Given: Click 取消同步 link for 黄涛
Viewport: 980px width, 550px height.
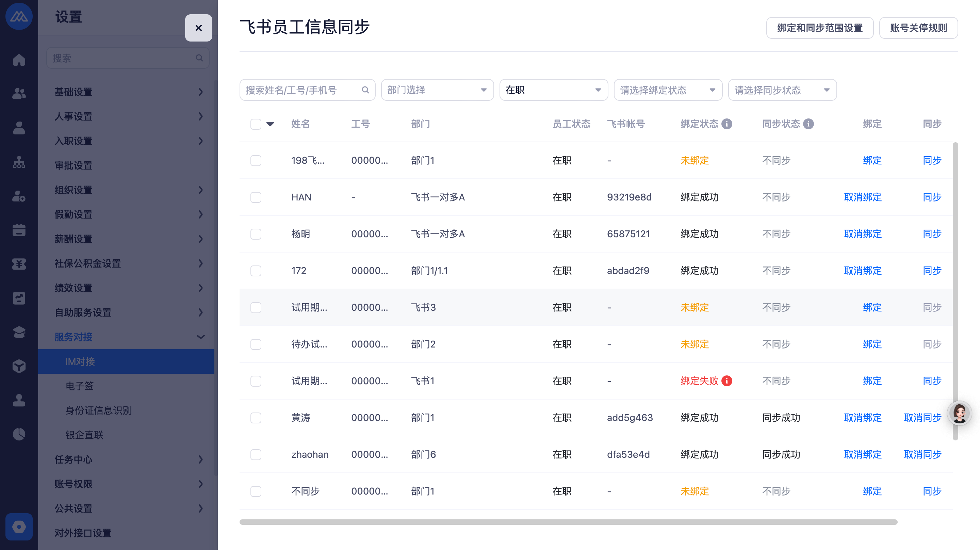Looking at the screenshot, I should (x=922, y=418).
